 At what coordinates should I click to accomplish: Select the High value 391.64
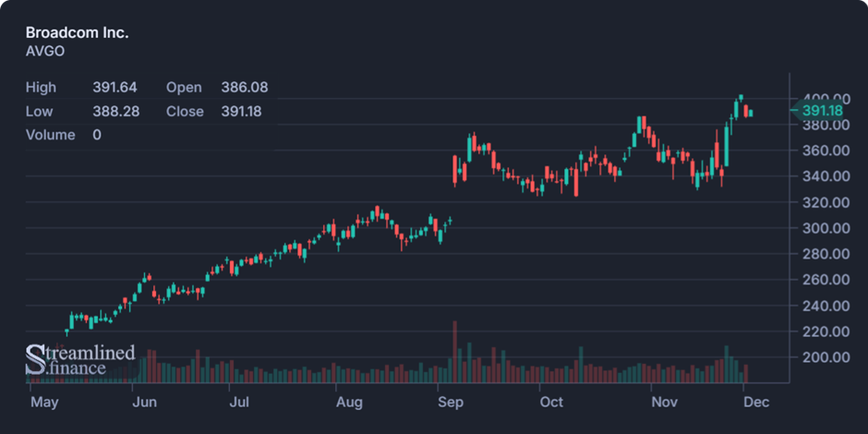[x=115, y=88]
